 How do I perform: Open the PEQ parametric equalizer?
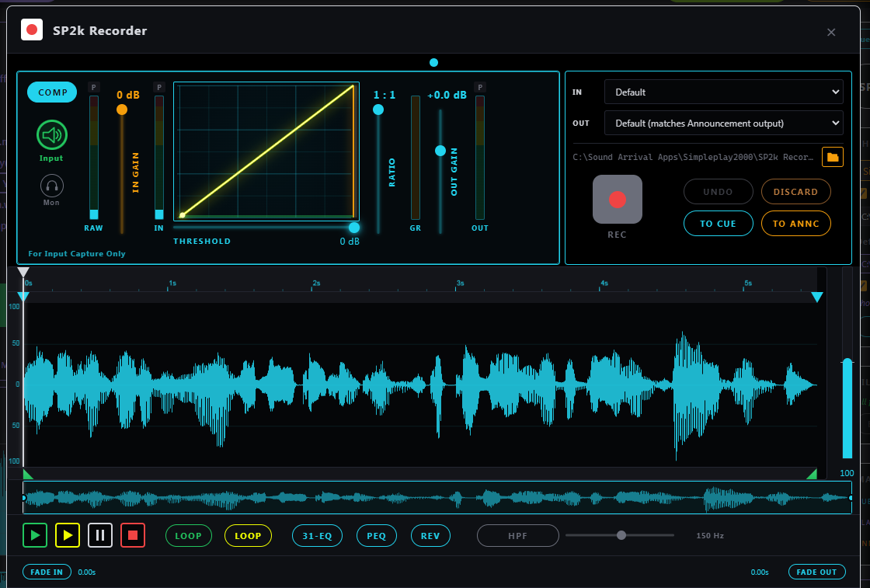point(376,536)
